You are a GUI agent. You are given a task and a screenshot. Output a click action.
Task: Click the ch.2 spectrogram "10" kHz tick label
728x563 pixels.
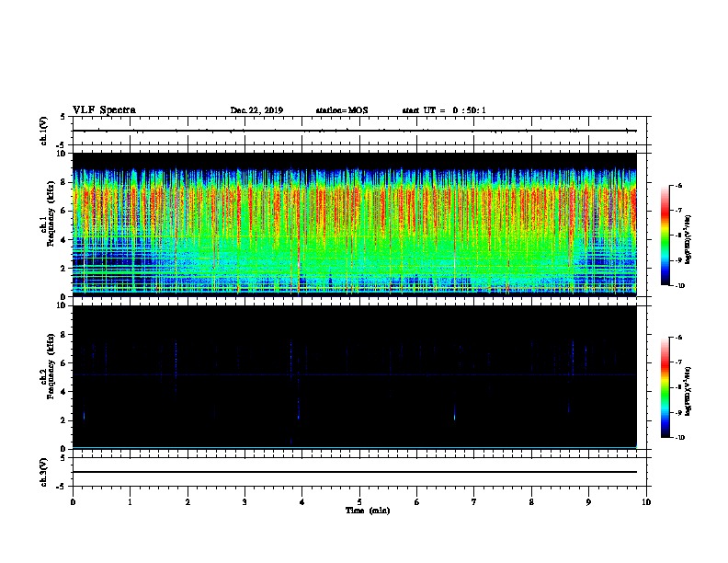click(62, 305)
